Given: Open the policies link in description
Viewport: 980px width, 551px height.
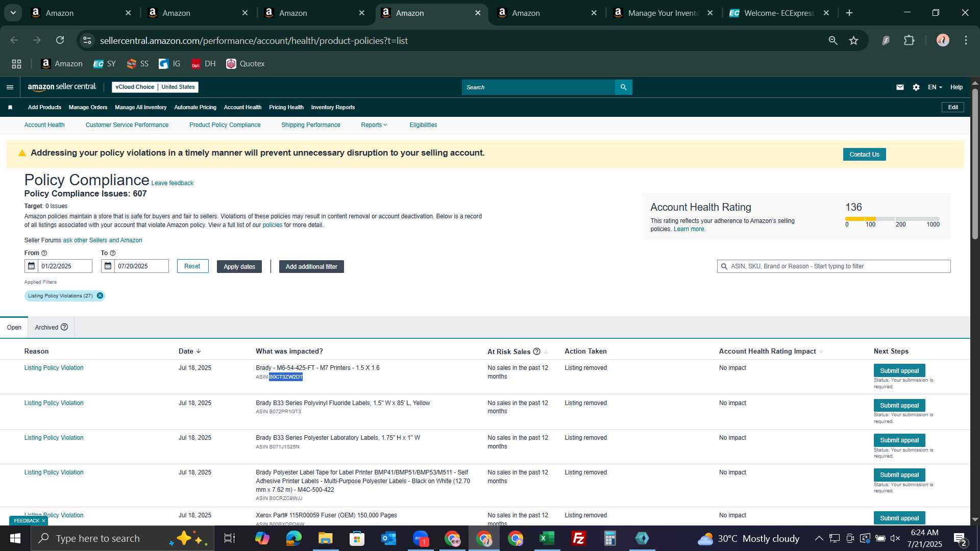Looking at the screenshot, I should click(272, 225).
